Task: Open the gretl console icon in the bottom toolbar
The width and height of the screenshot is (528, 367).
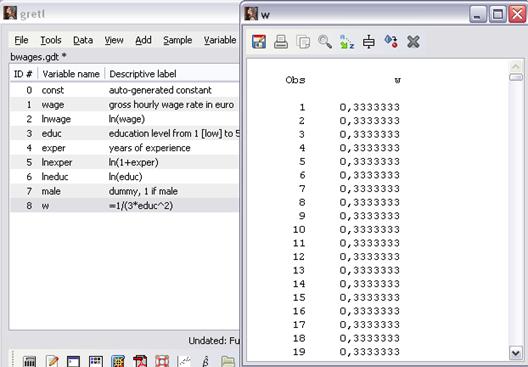Action: [74, 361]
